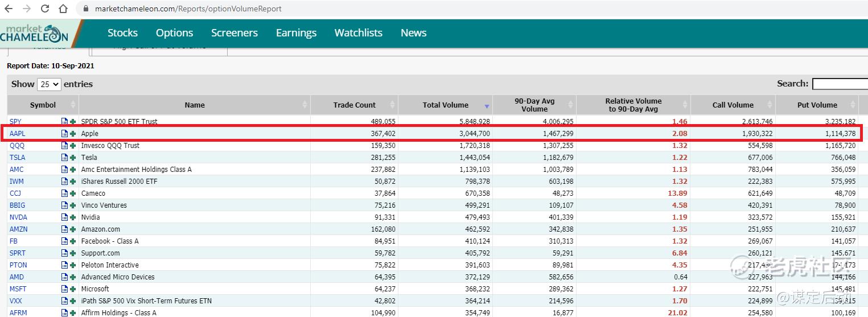Open the MSFT symbol link
This screenshot has width=868, height=317.
[x=18, y=289]
